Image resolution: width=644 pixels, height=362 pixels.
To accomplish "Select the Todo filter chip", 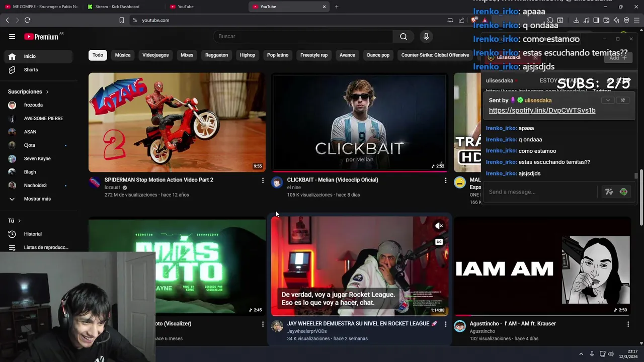I will tap(98, 55).
